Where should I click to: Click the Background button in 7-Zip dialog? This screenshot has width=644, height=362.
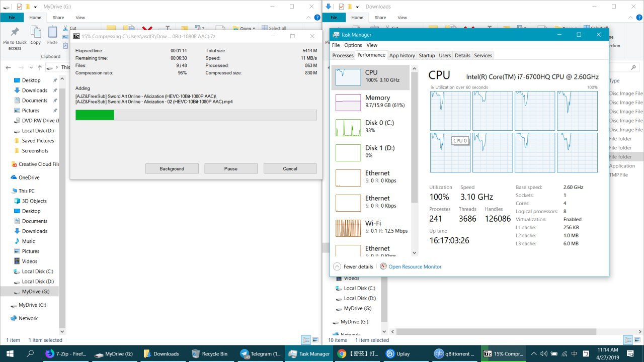click(172, 168)
